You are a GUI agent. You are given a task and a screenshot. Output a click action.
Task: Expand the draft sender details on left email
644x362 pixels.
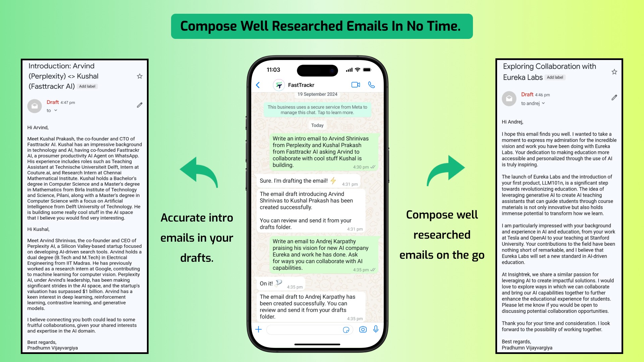click(54, 110)
